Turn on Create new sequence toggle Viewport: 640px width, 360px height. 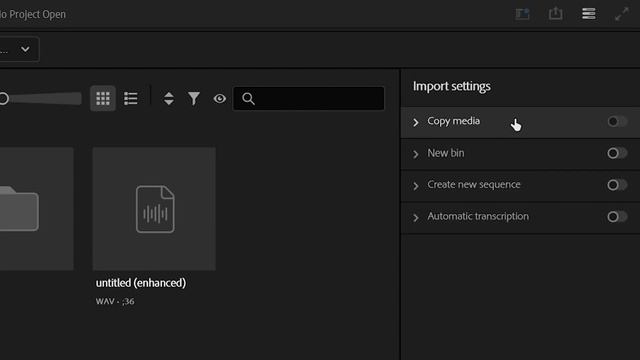pyautogui.click(x=617, y=185)
